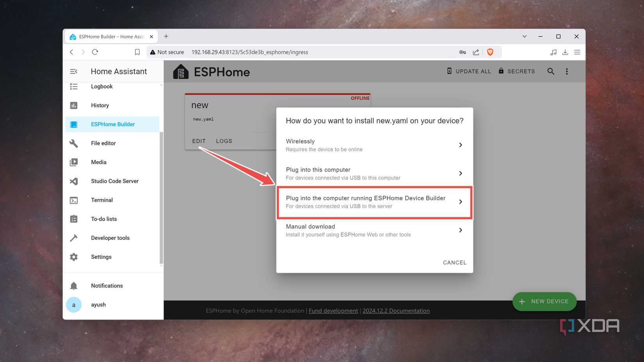Collapse the Home Assistant sidebar
The image size is (644, 362).
click(x=74, y=71)
